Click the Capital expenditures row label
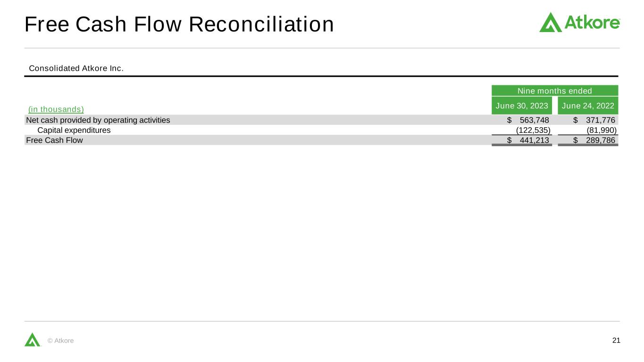The height and width of the screenshot is (362, 644). pyautogui.click(x=74, y=130)
